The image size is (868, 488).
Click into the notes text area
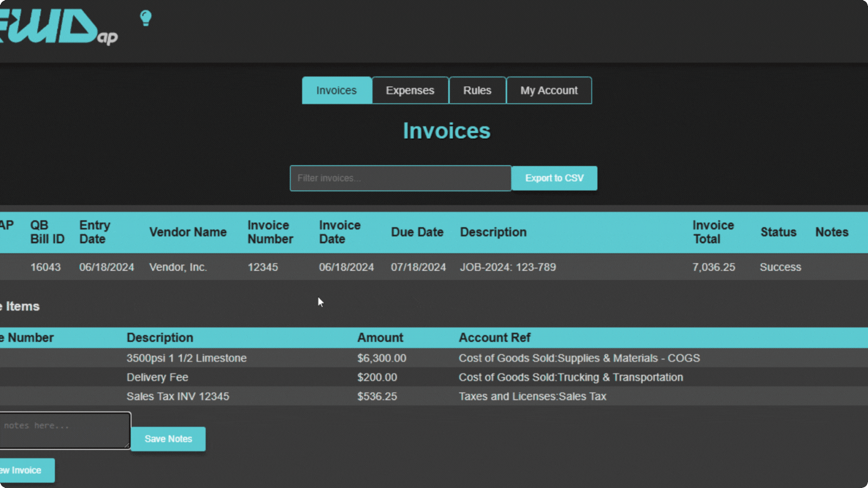coord(64,431)
